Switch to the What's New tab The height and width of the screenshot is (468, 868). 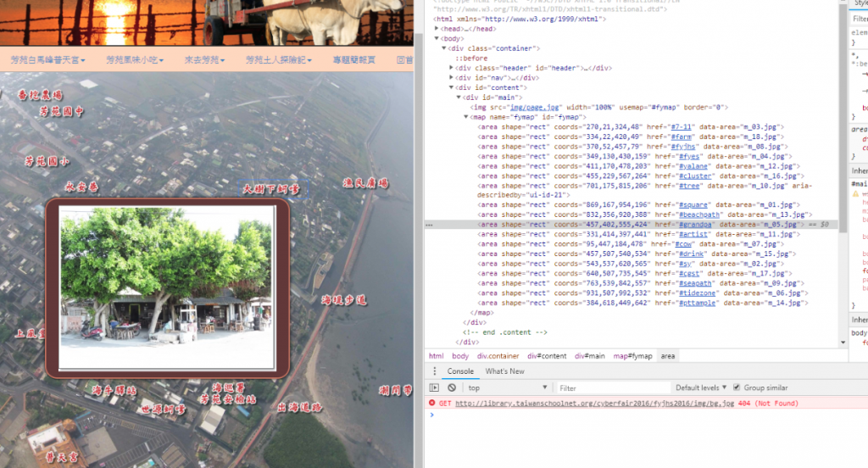click(505, 371)
